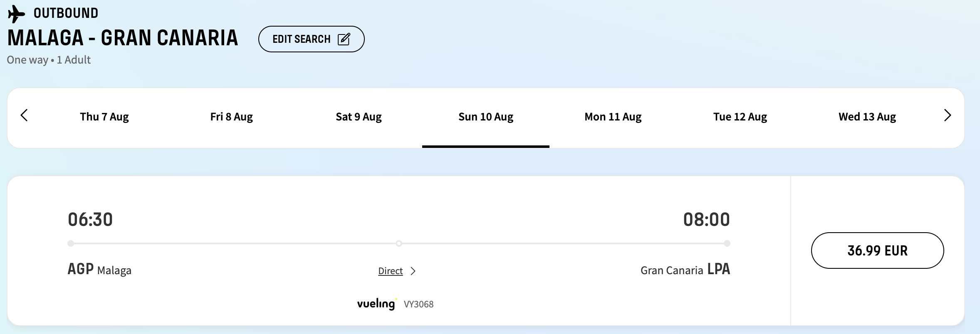The width and height of the screenshot is (980, 334).
Task: Open the Direct flight details link
Action: [390, 271]
